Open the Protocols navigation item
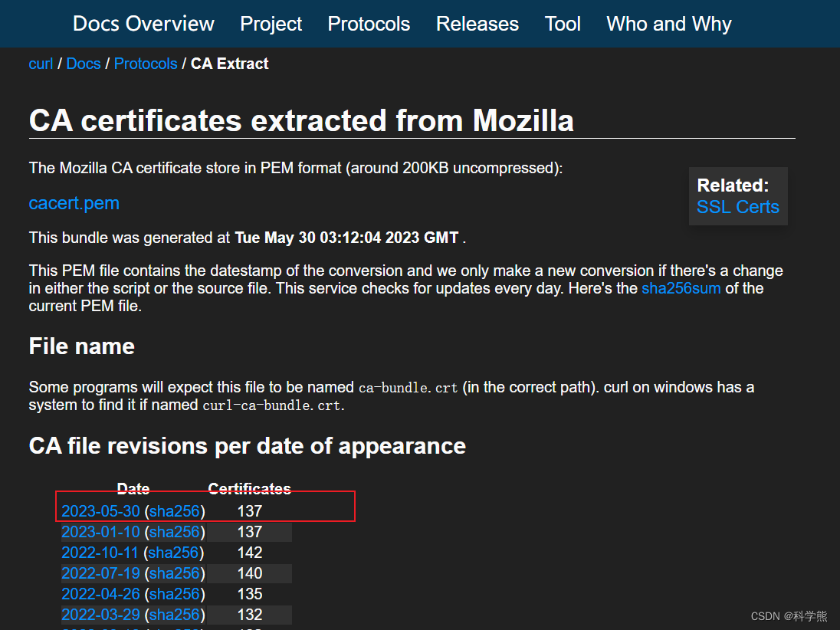This screenshot has width=840, height=630. (369, 24)
